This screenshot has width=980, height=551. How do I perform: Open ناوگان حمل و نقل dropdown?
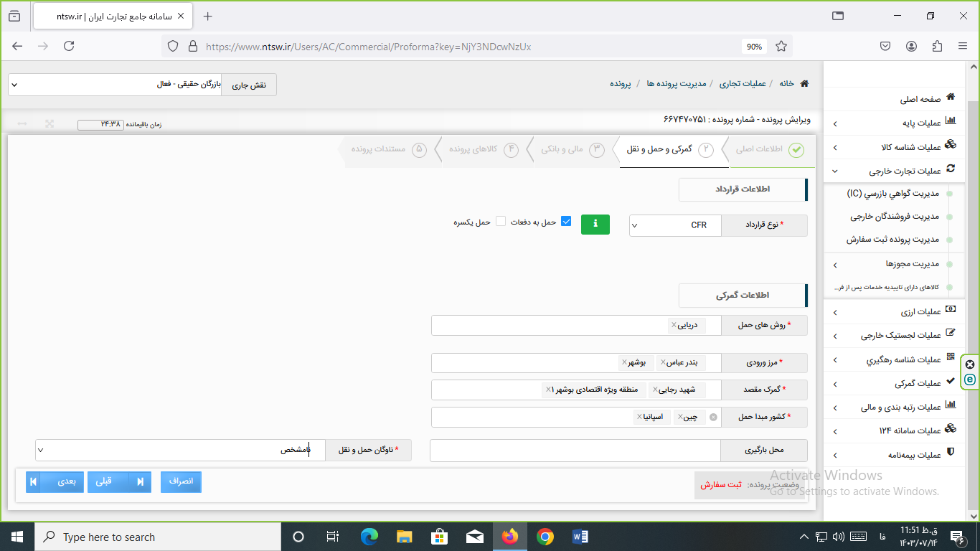[180, 450]
